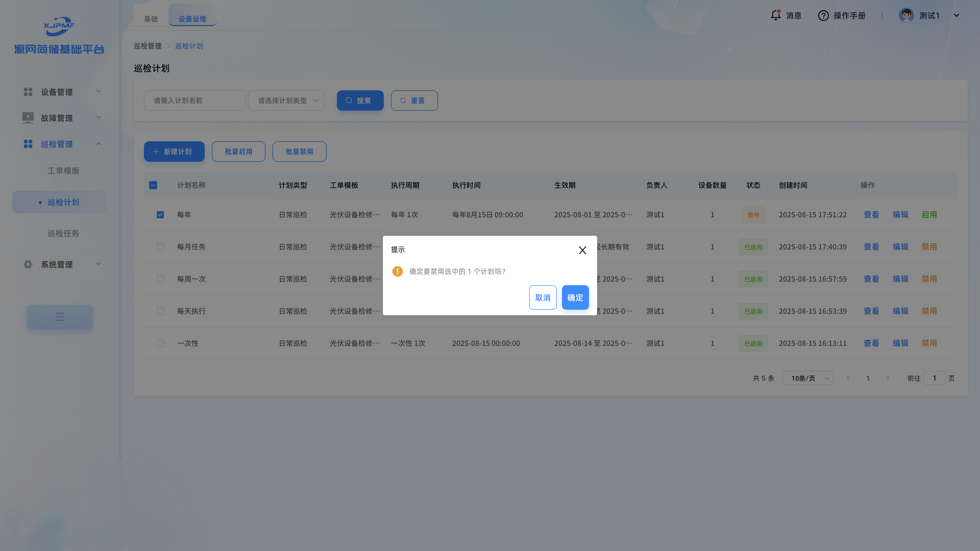The width and height of the screenshot is (980, 551).
Task: Click the plan name search field
Action: [x=194, y=101]
